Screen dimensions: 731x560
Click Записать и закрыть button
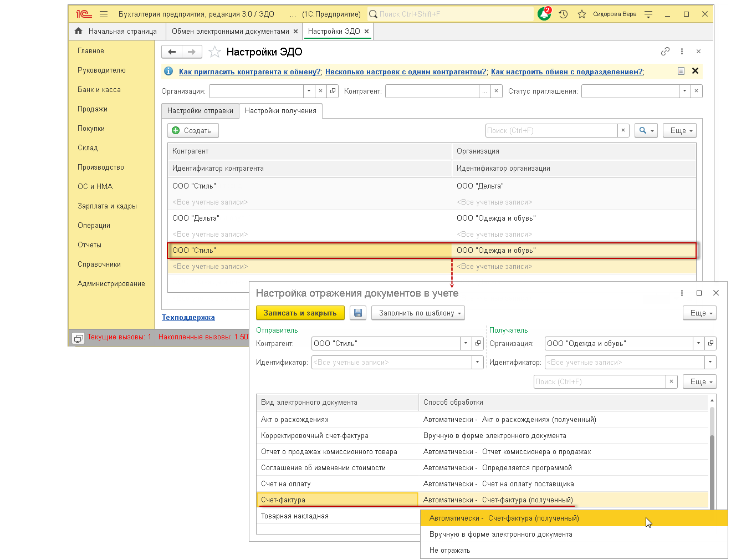point(300,313)
